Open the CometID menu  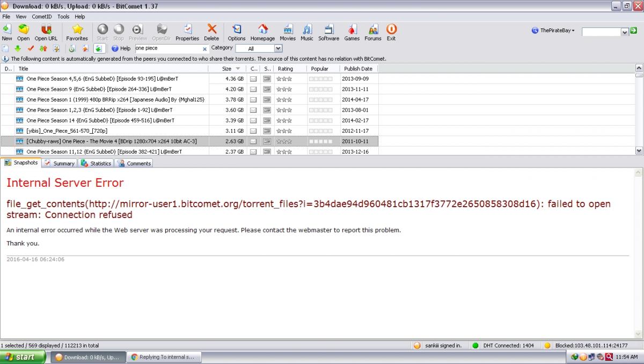click(41, 17)
